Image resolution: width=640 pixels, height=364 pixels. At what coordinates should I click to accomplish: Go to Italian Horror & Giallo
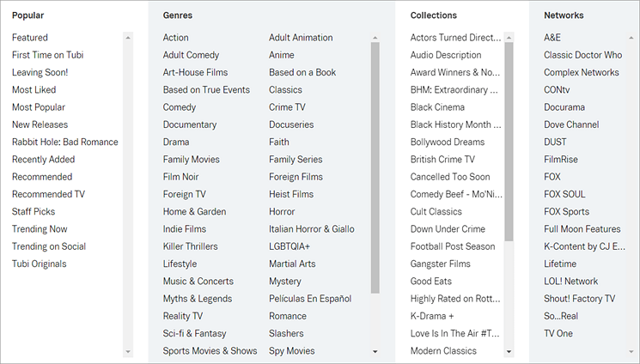(x=312, y=229)
